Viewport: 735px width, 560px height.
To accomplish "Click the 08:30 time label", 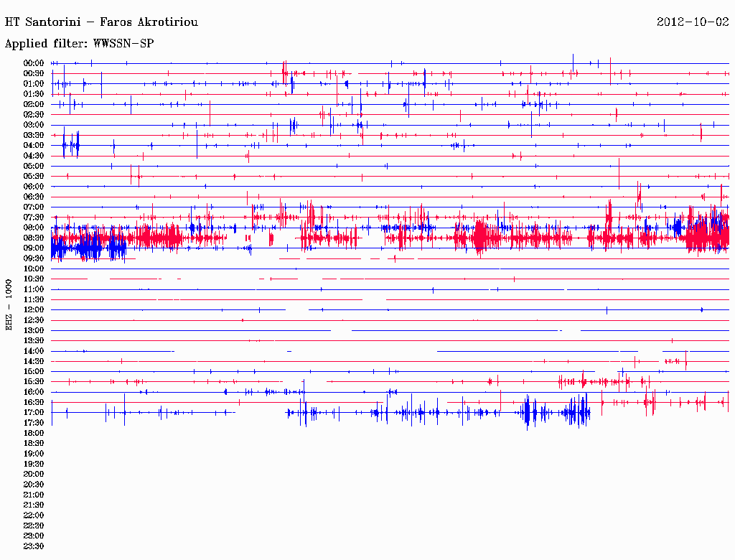I will point(34,238).
